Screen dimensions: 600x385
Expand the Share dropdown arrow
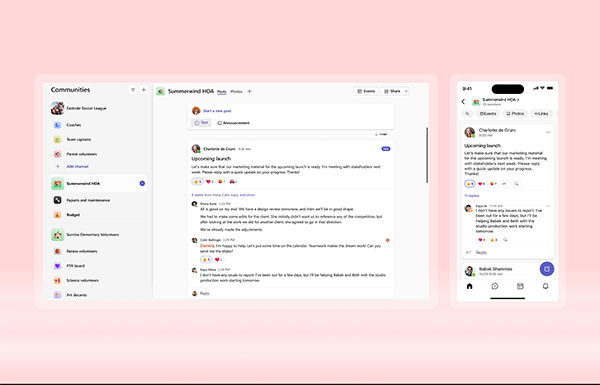pyautogui.click(x=406, y=91)
